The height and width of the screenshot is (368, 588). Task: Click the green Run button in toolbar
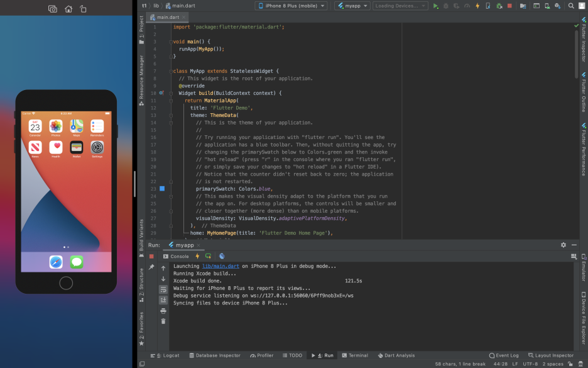click(435, 6)
